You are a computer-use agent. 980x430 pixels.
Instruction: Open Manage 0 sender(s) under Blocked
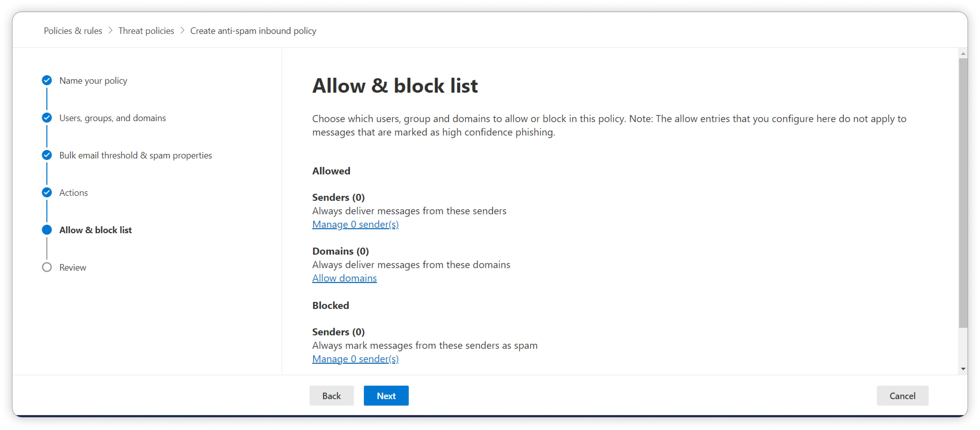click(x=355, y=359)
